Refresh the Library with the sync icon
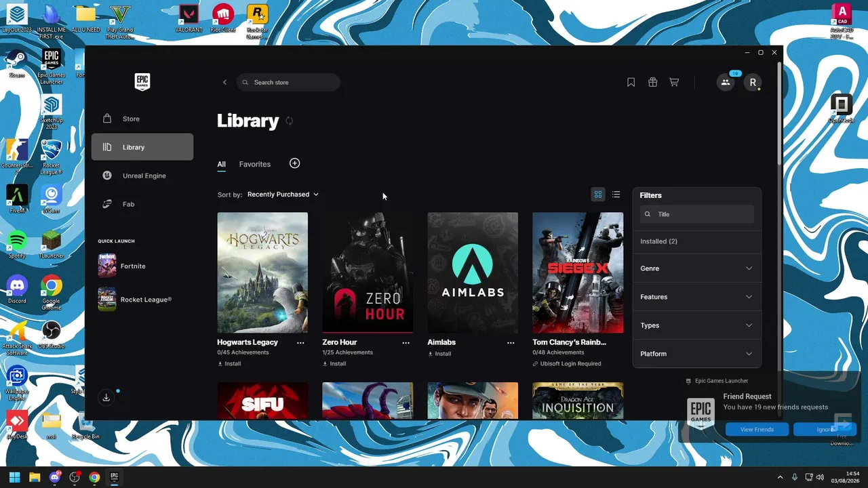The height and width of the screenshot is (488, 868). pyautogui.click(x=290, y=121)
